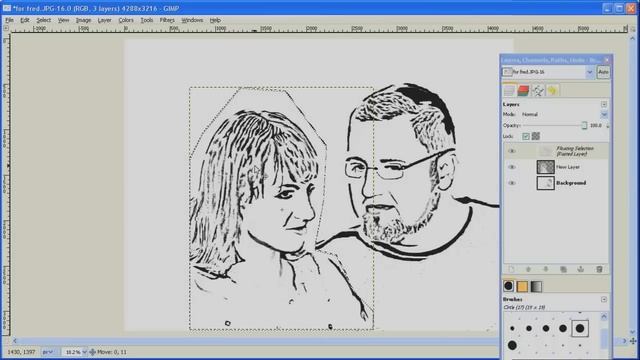Viewport: 640px width, 360px height.
Task: Click the opacity value field
Action: [x=596, y=126]
